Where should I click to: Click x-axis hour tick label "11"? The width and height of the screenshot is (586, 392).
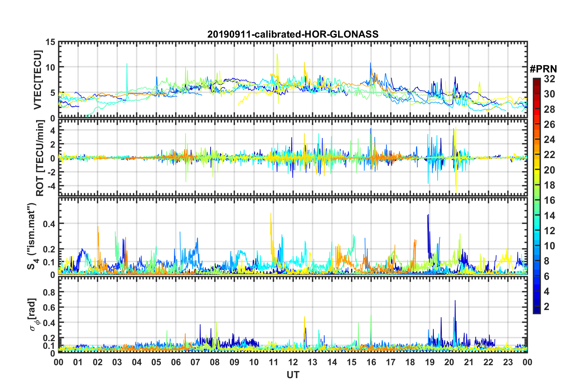[273, 362]
